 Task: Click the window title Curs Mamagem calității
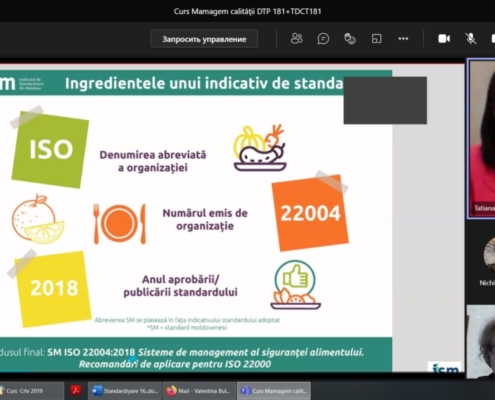(x=247, y=11)
